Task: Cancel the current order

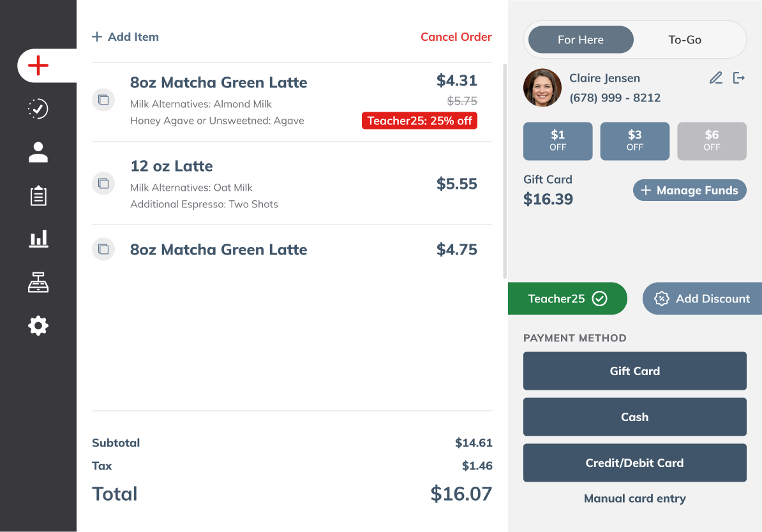Action: [456, 36]
